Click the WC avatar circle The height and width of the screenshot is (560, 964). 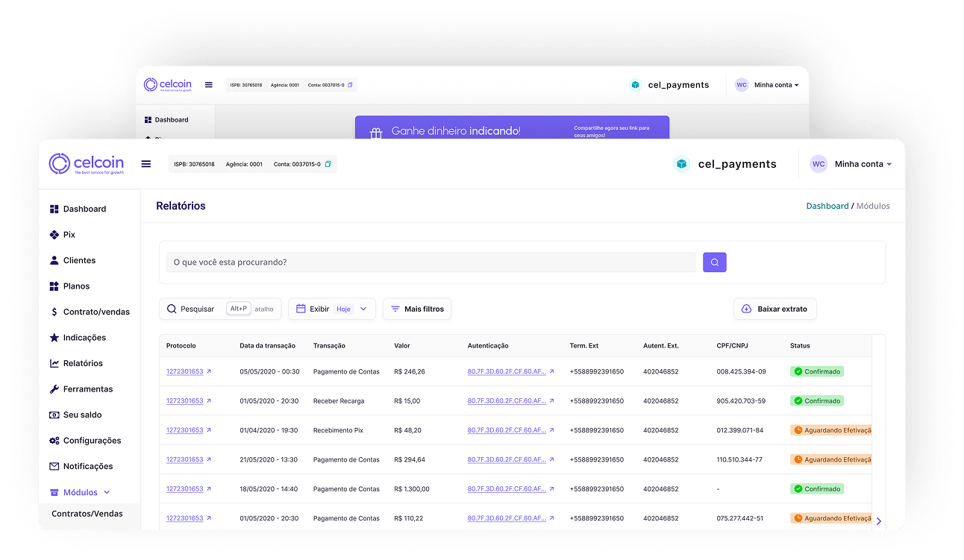pyautogui.click(x=819, y=164)
